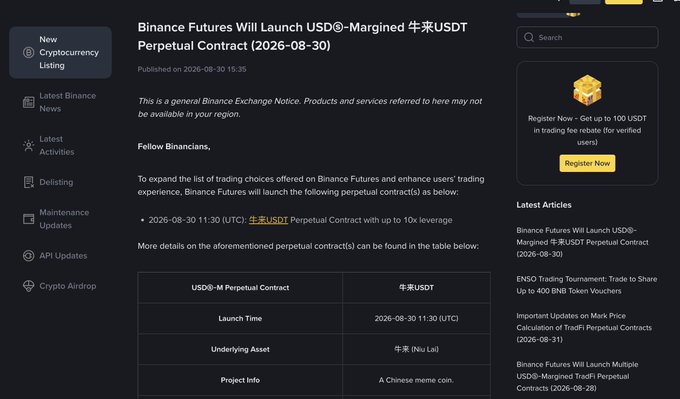Click the Register Now button

pyautogui.click(x=587, y=164)
